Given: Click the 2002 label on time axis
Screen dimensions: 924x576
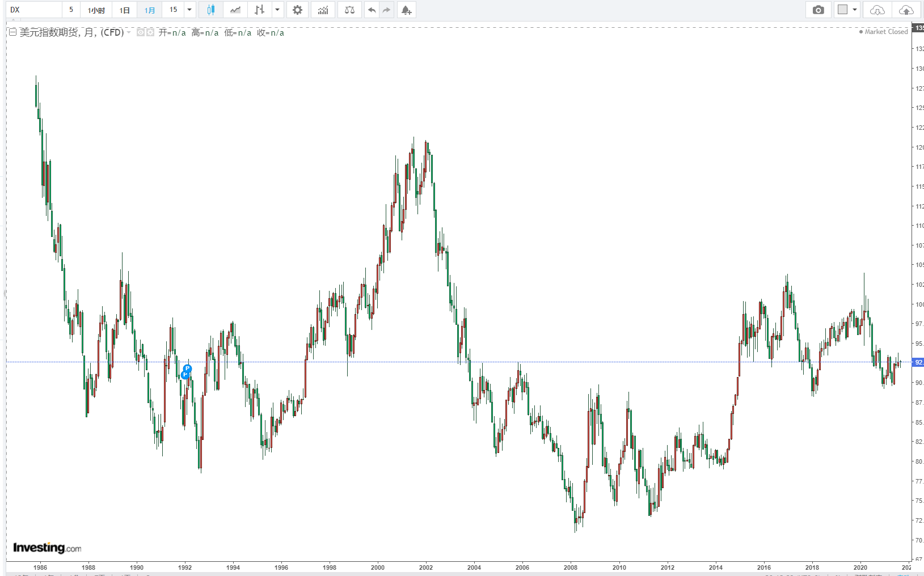Looking at the screenshot, I should [x=426, y=567].
